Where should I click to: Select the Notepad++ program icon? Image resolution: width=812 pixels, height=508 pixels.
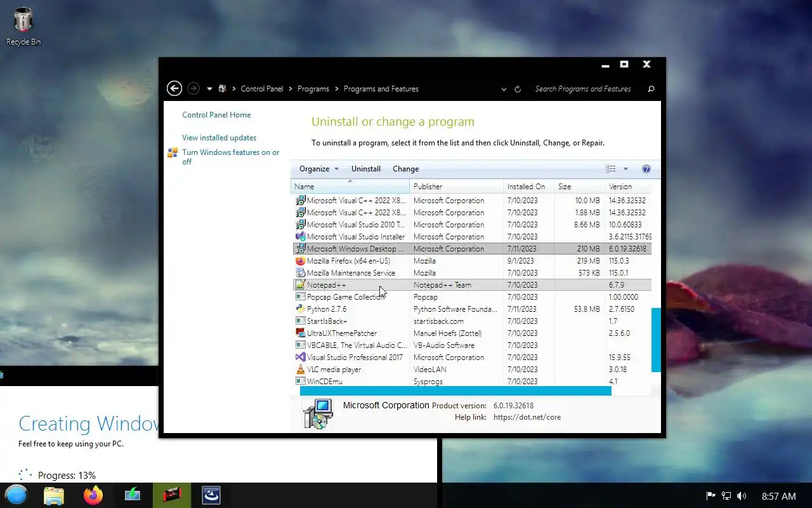[x=301, y=285]
